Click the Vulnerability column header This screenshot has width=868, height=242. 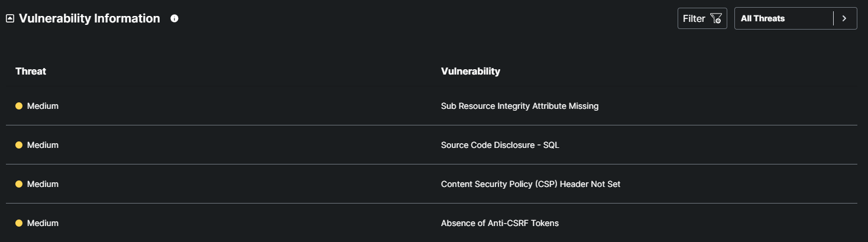pos(470,71)
